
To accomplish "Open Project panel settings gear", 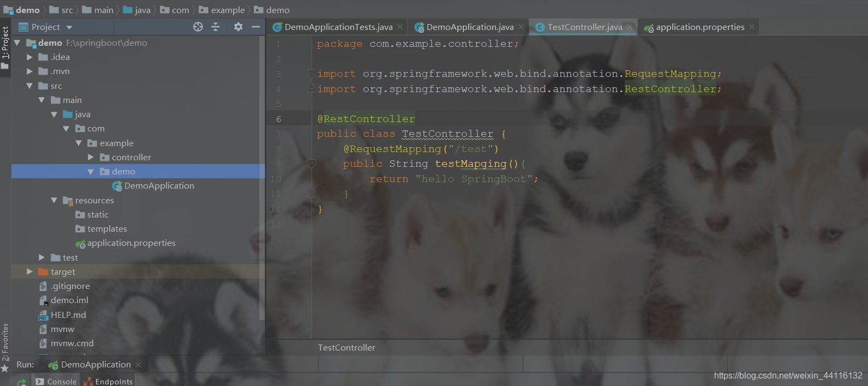I will (238, 27).
